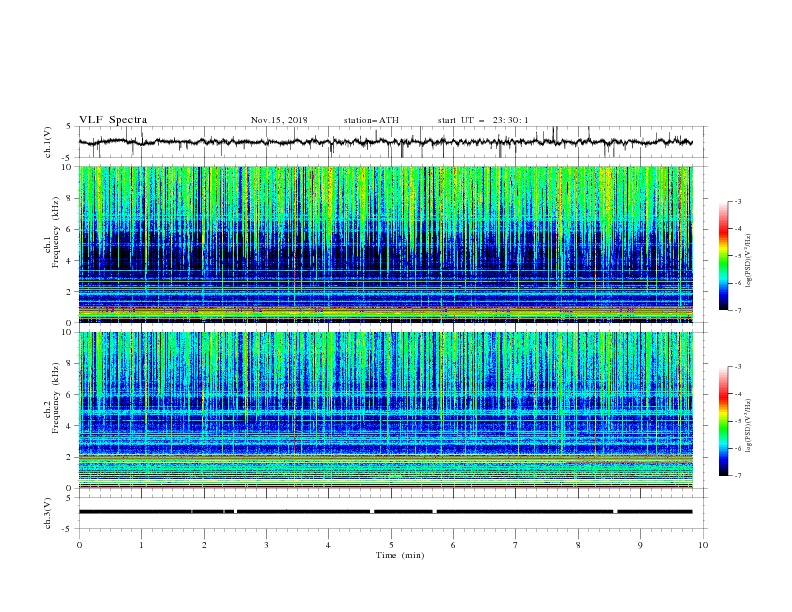792x612 pixels.
Task: Click the 'ch.3(V)' axis label
Action: 48,513
